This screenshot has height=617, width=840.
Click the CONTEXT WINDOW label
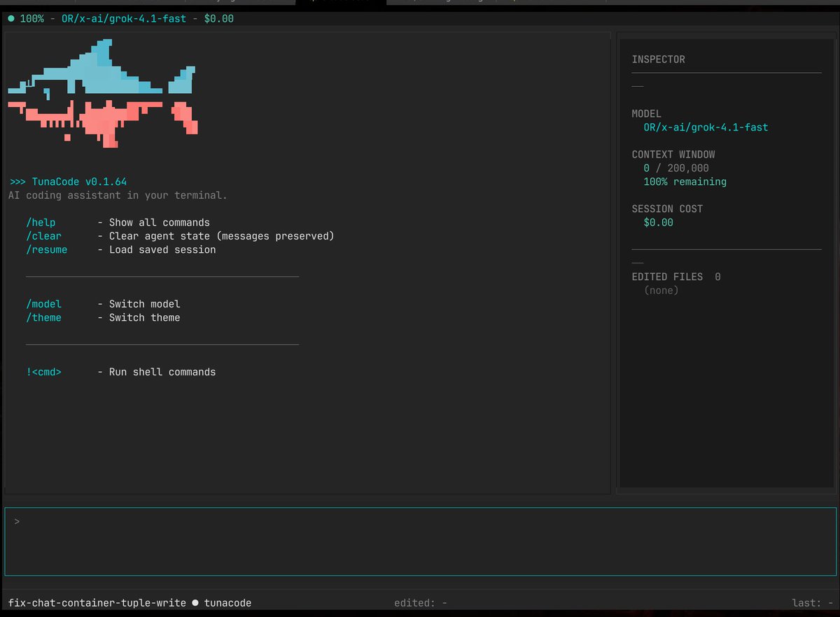673,154
